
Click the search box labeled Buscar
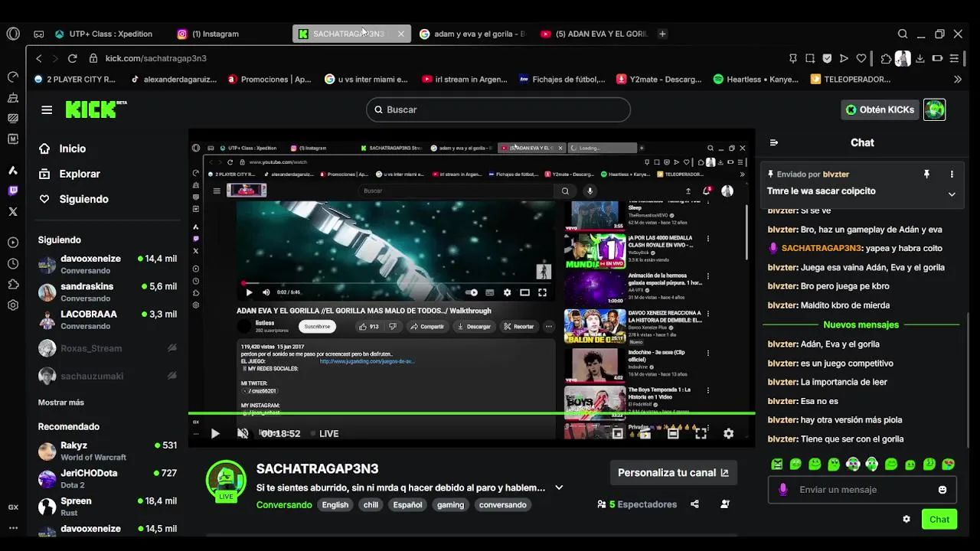point(498,109)
